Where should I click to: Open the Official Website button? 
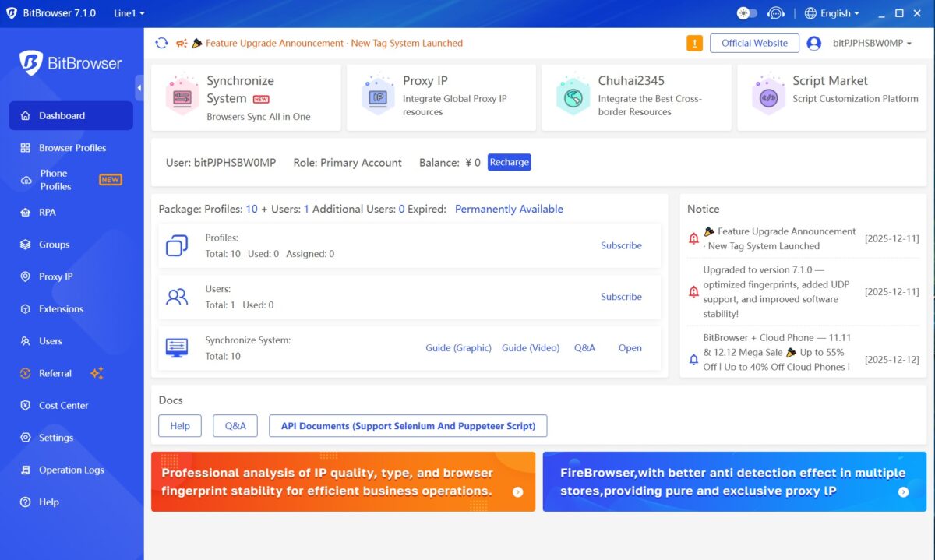tap(754, 43)
